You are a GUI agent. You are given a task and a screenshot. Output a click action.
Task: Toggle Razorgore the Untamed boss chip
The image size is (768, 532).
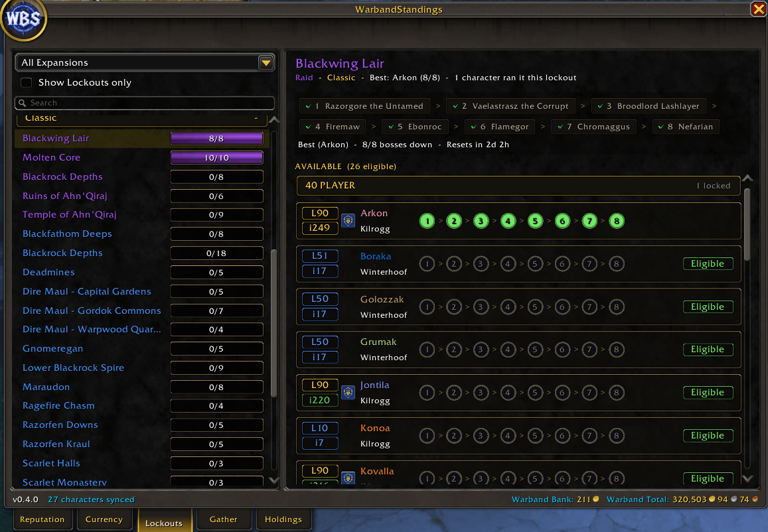(364, 106)
